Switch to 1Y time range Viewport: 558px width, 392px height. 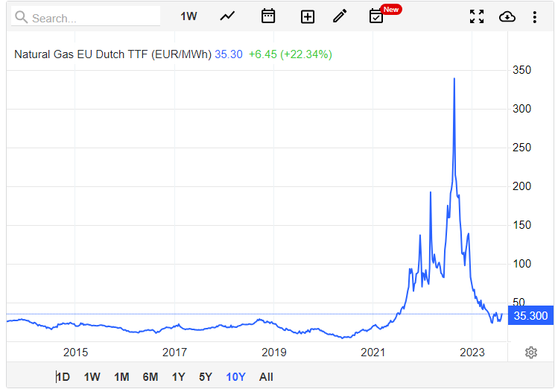point(179,376)
